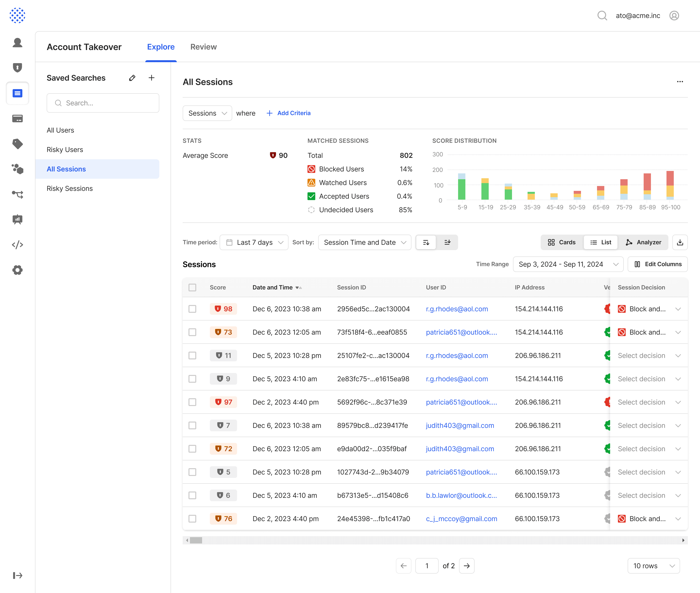Screen dimensions: 700x593
Task: Open the Last 7 days time period dropdown
Action: (x=254, y=242)
